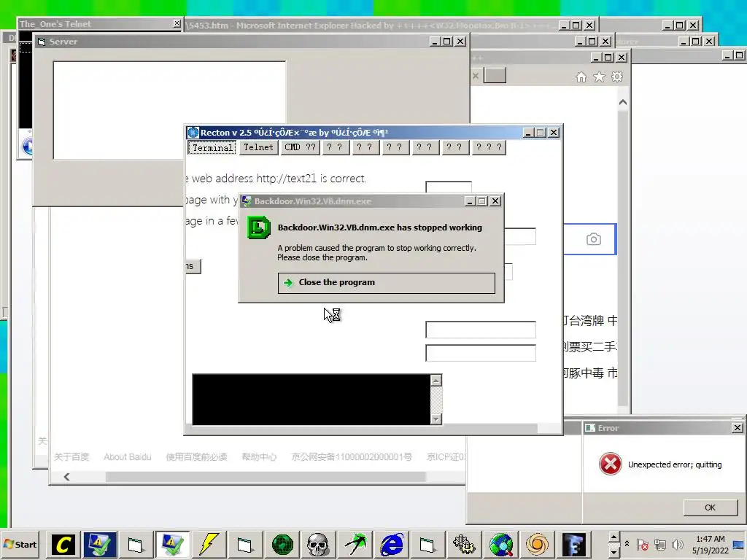Click 'Unexpected error; quitting' message text
The width and height of the screenshot is (747, 560).
coord(675,464)
